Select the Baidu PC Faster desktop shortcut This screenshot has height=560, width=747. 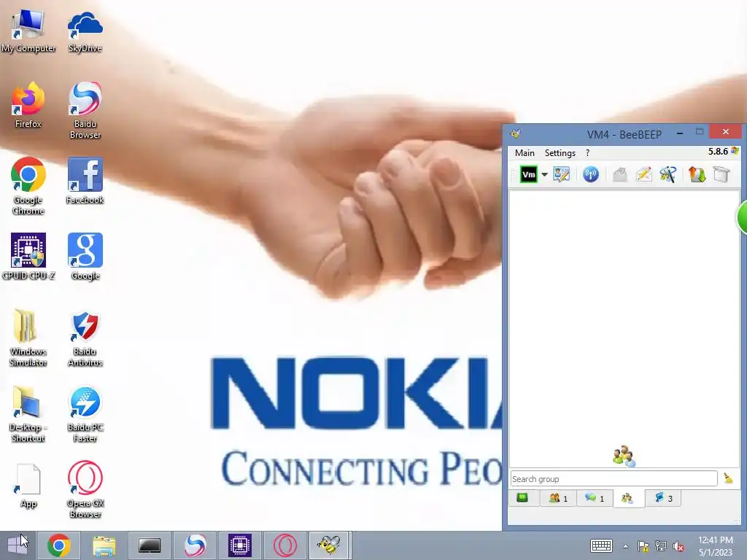pos(85,414)
